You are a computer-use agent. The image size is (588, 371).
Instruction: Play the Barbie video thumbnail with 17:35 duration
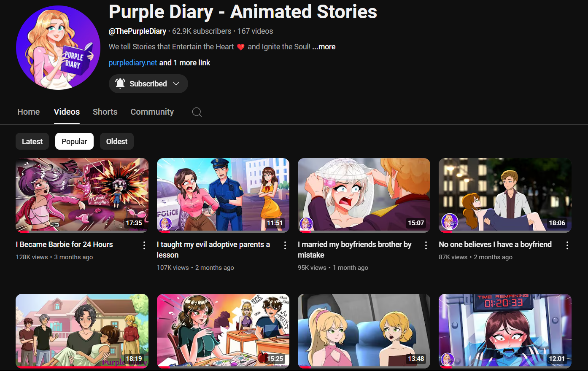pos(82,195)
